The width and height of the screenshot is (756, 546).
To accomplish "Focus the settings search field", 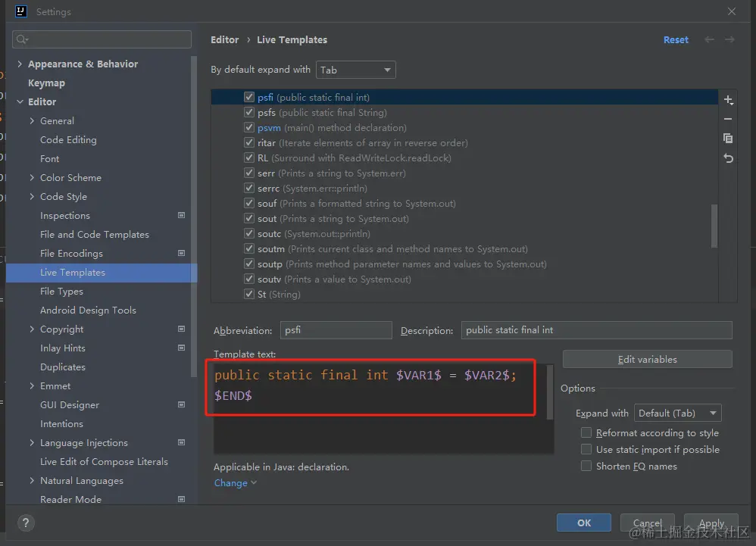I will point(102,39).
